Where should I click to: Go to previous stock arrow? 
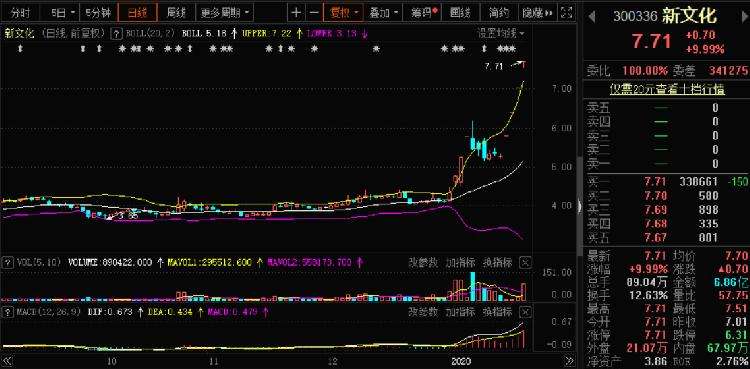pos(592,17)
